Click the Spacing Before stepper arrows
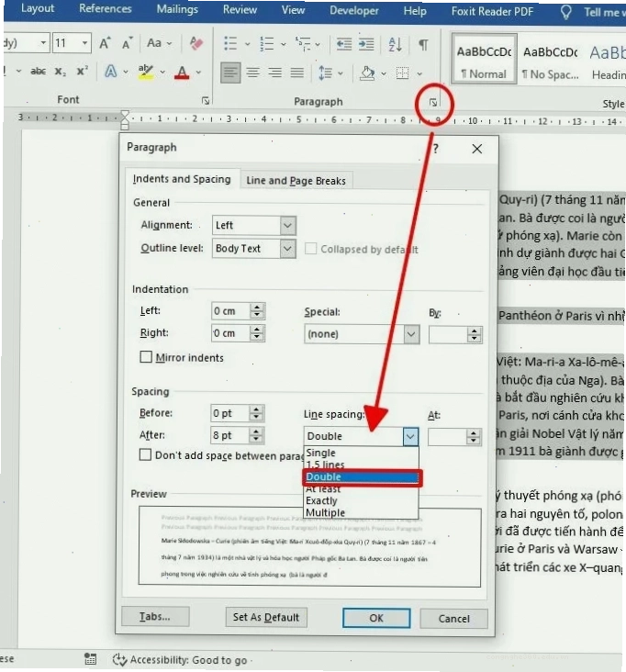This screenshot has height=672, width=626. [x=256, y=413]
